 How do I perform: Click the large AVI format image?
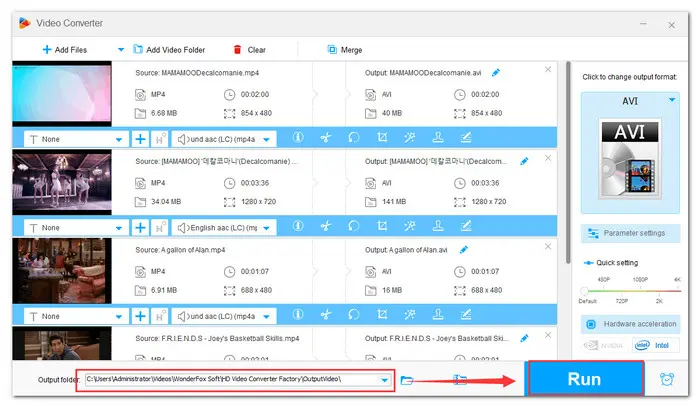630,158
